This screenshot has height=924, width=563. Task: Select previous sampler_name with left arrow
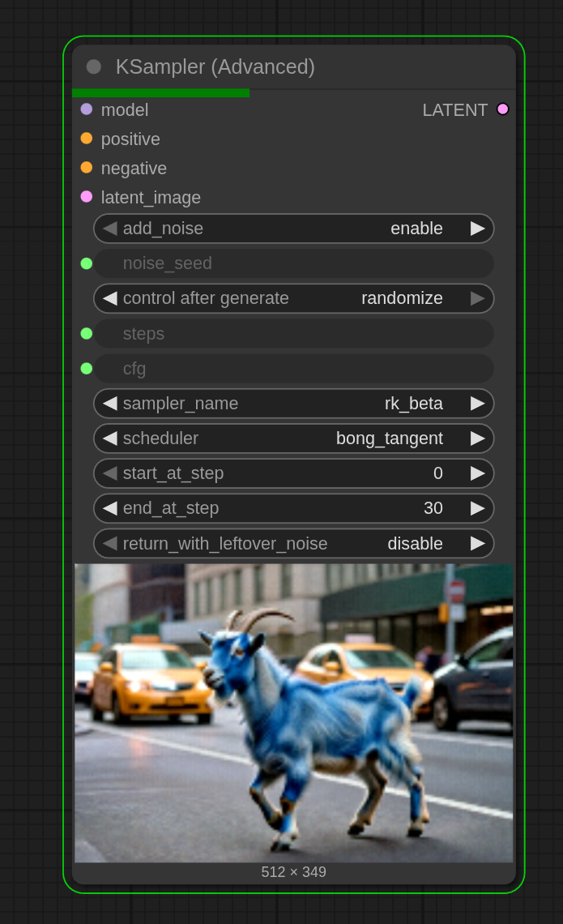click(109, 404)
